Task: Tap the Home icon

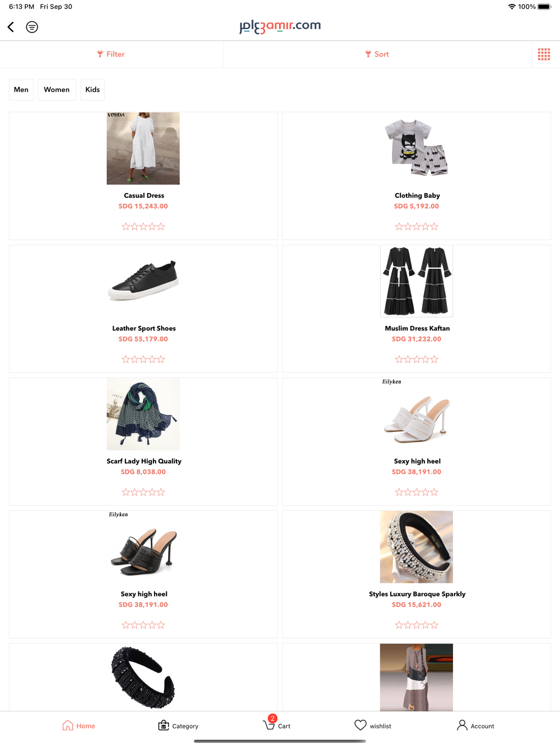Action: (x=68, y=725)
